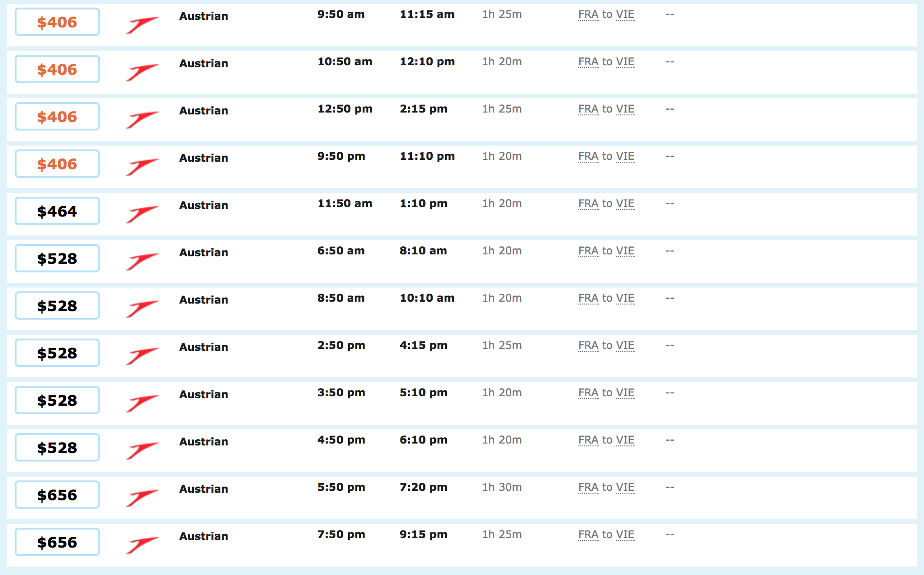Click FRA airport code on 2:50 pm flight
Image resolution: width=924 pixels, height=575 pixels.
point(588,346)
